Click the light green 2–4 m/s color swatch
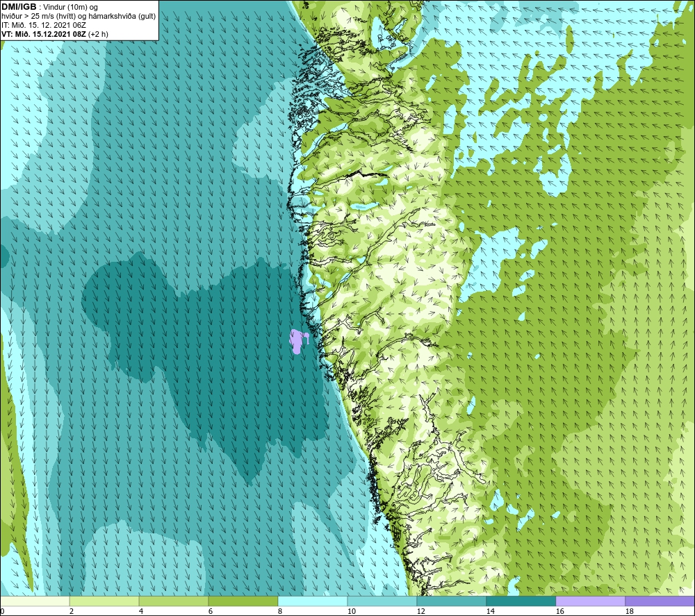This screenshot has height=616, width=695. tap(104, 601)
